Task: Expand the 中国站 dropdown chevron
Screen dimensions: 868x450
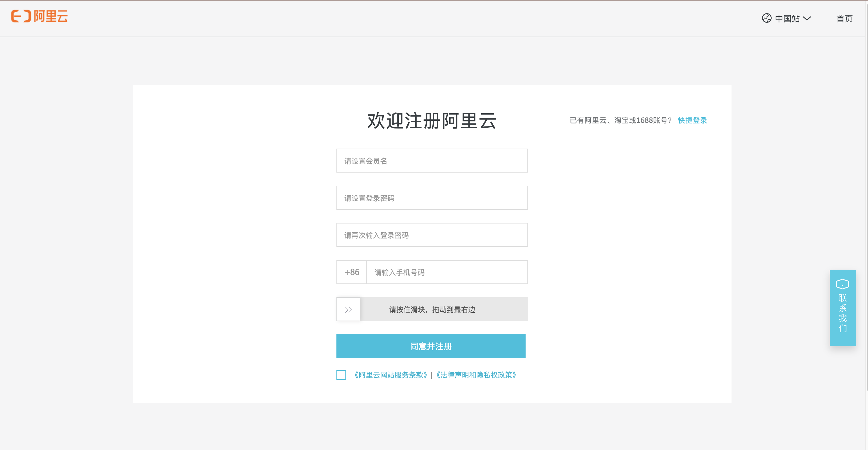Action: click(x=807, y=18)
